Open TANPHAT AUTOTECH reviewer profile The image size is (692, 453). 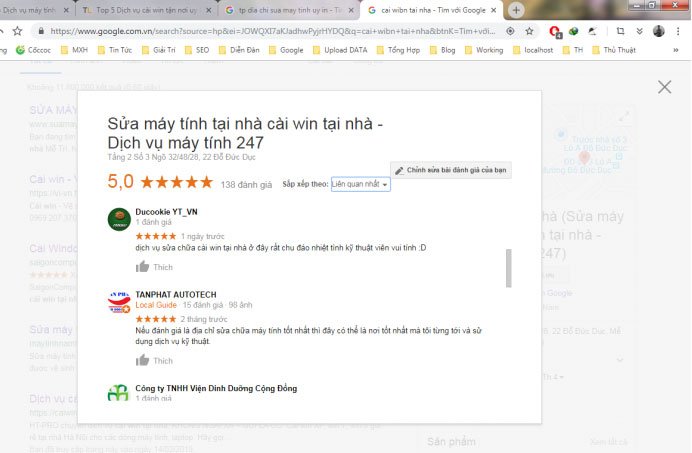(x=176, y=294)
